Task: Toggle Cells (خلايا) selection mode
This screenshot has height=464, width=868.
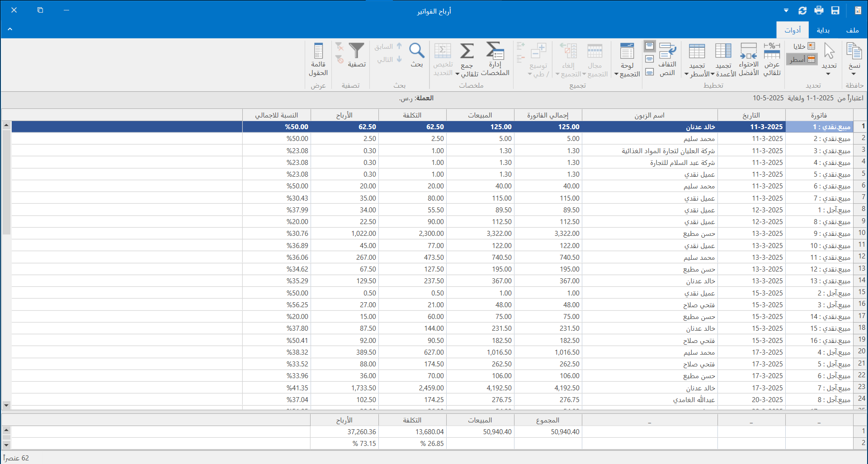Action: [x=804, y=46]
